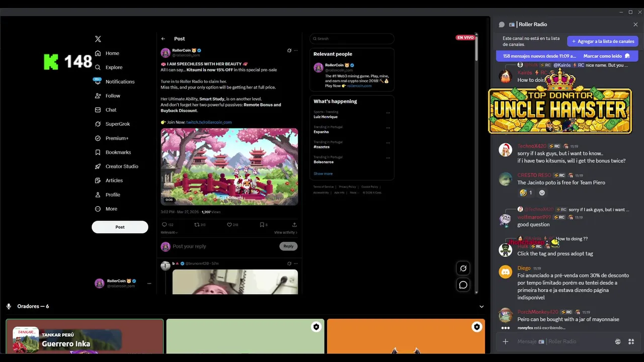Click the Articles icon in sidebar
The height and width of the screenshot is (362, 644).
tap(98, 180)
